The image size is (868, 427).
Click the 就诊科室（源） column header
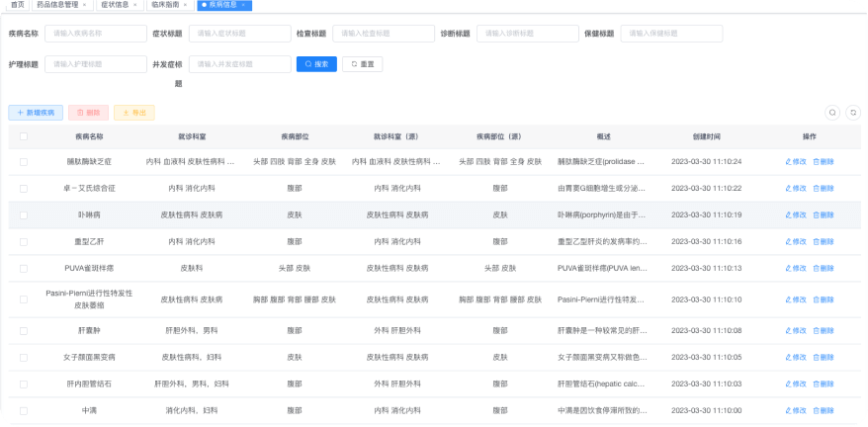click(396, 136)
